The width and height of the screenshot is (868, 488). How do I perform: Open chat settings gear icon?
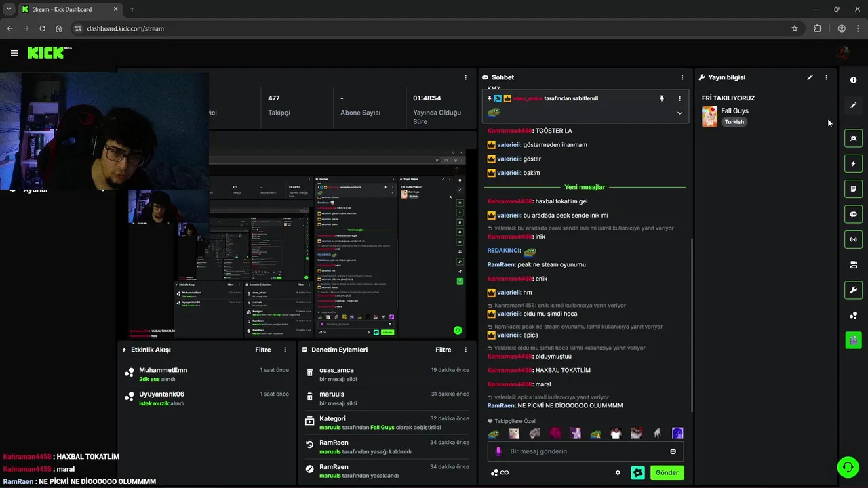(618, 472)
